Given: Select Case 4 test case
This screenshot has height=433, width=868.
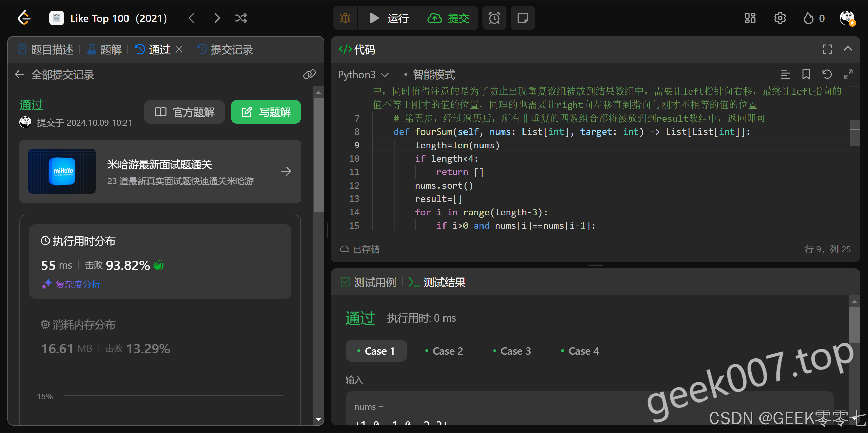Looking at the screenshot, I should (580, 351).
